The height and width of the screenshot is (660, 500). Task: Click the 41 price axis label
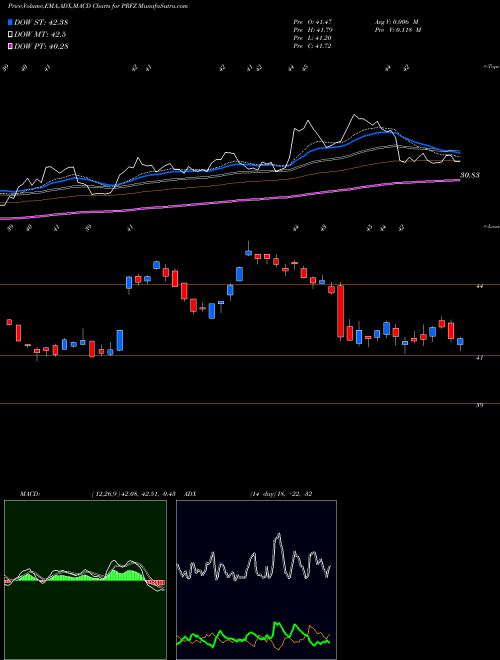pyautogui.click(x=479, y=357)
